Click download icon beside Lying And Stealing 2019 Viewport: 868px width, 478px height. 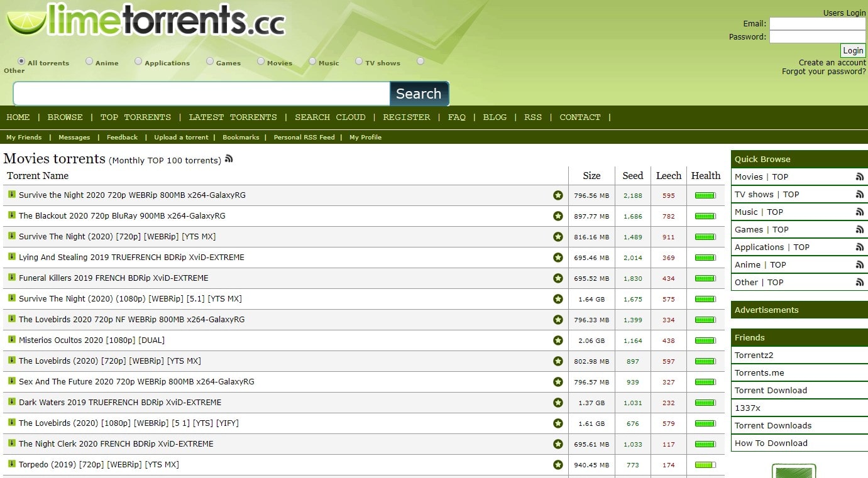[x=12, y=256]
